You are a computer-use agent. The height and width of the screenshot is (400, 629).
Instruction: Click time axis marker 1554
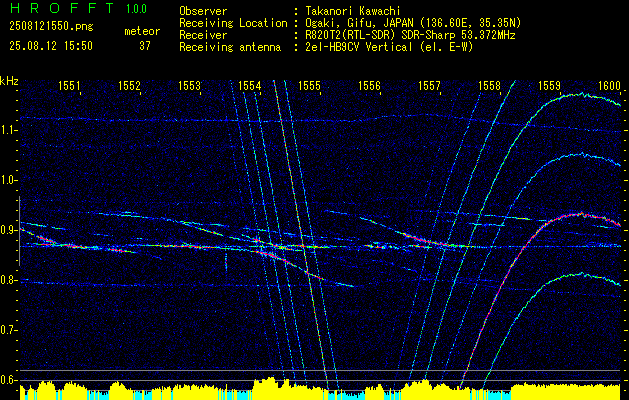249,85
